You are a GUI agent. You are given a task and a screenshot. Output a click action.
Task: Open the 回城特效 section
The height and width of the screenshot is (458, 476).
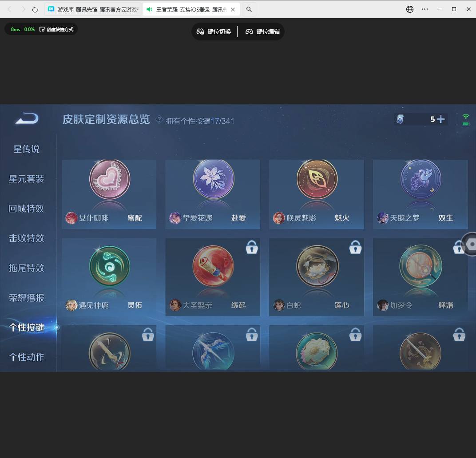tap(27, 209)
